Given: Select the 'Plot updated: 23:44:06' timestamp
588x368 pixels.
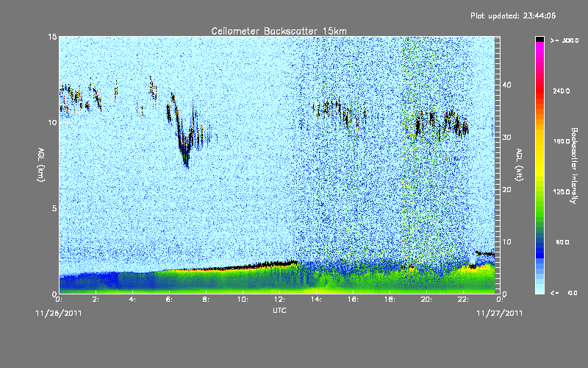Looking at the screenshot, I should [x=513, y=15].
